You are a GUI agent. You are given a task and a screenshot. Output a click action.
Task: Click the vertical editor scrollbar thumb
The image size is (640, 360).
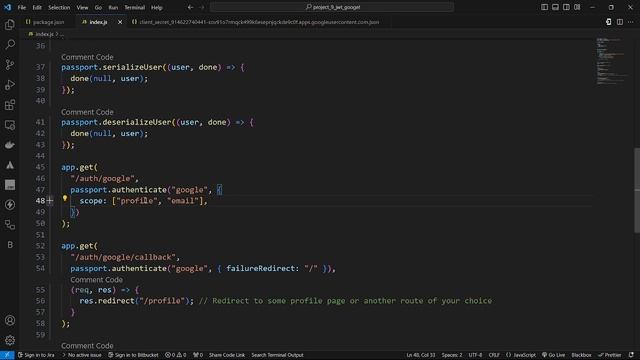[637, 190]
